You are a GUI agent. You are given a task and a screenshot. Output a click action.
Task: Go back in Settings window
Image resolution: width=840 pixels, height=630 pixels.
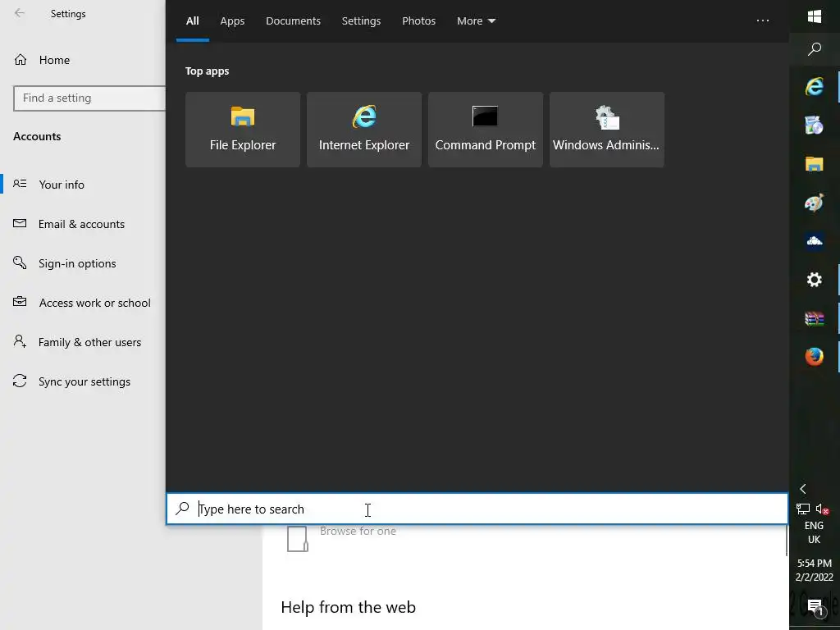tap(20, 13)
